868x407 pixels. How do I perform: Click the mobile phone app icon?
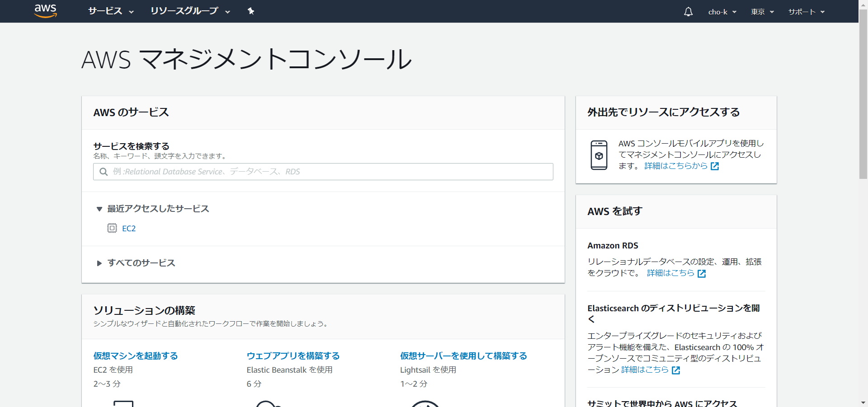coord(599,155)
